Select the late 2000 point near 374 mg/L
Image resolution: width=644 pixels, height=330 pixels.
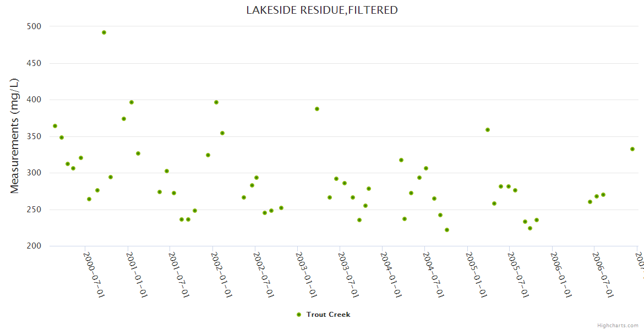point(124,119)
